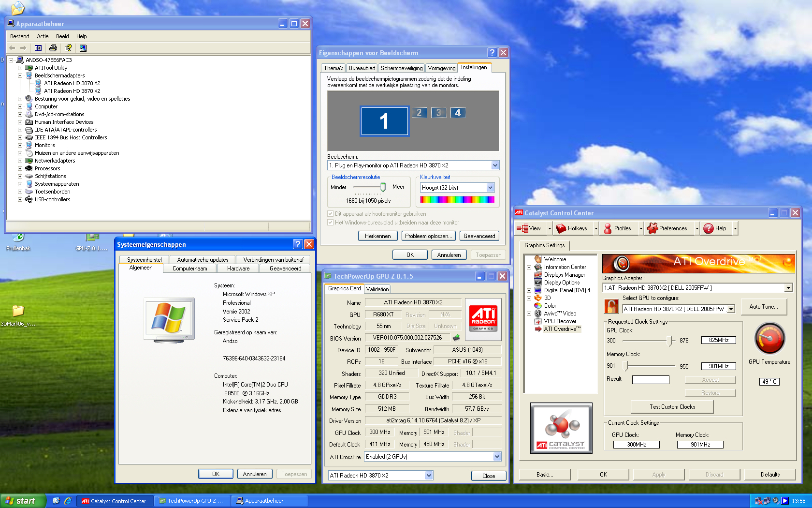Expand the Processors node in Apparaatbeheer
812x508 pixels.
(20, 168)
